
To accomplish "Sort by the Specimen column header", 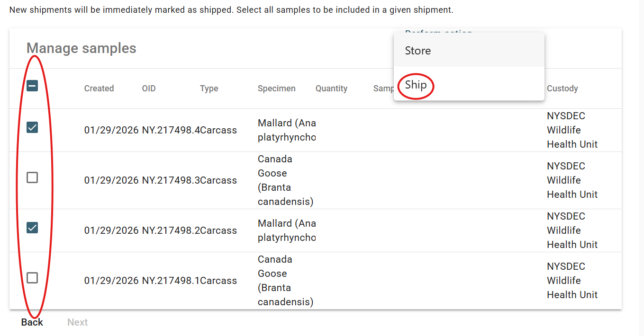I will [276, 88].
